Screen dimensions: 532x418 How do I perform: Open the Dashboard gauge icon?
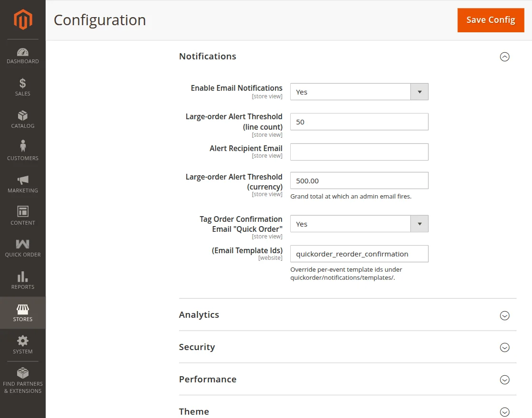(x=23, y=52)
